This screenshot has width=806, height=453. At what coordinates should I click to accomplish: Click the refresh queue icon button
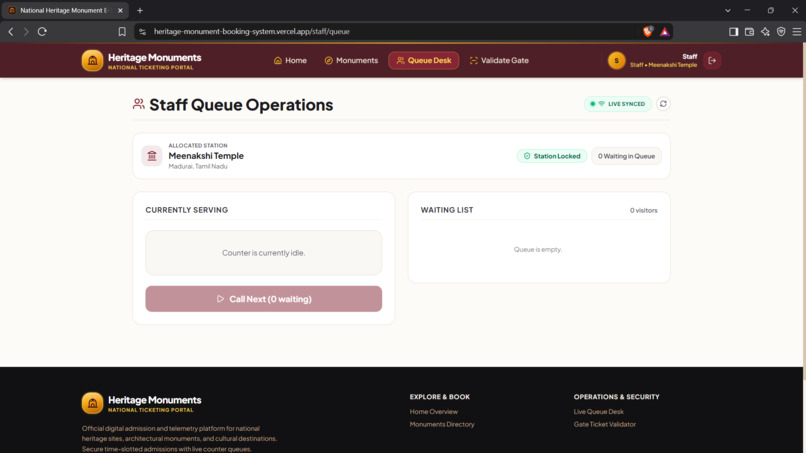coord(663,104)
